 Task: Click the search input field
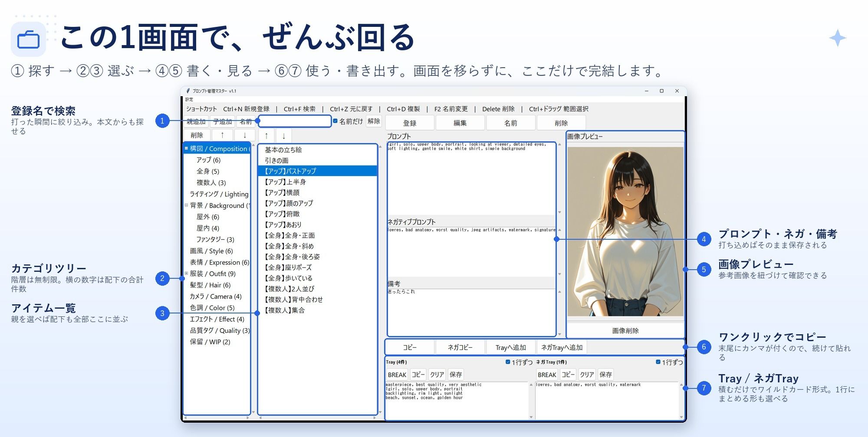click(295, 121)
